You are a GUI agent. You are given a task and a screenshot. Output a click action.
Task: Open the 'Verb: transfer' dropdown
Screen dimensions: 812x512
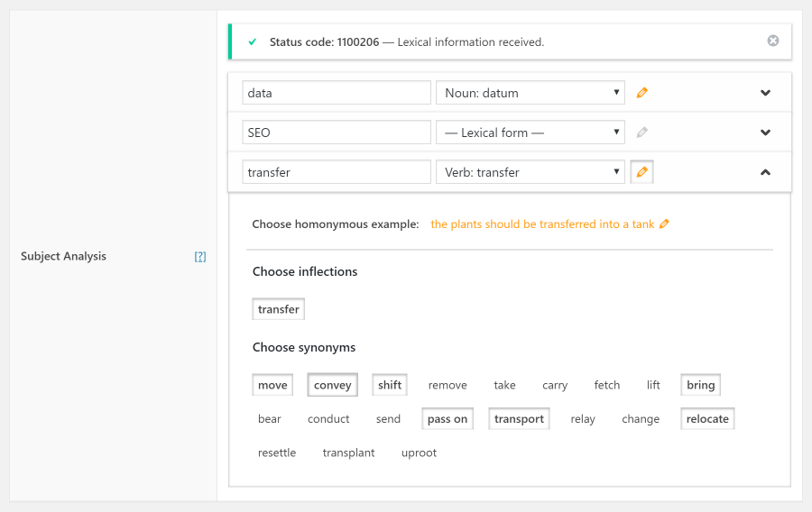coord(531,171)
